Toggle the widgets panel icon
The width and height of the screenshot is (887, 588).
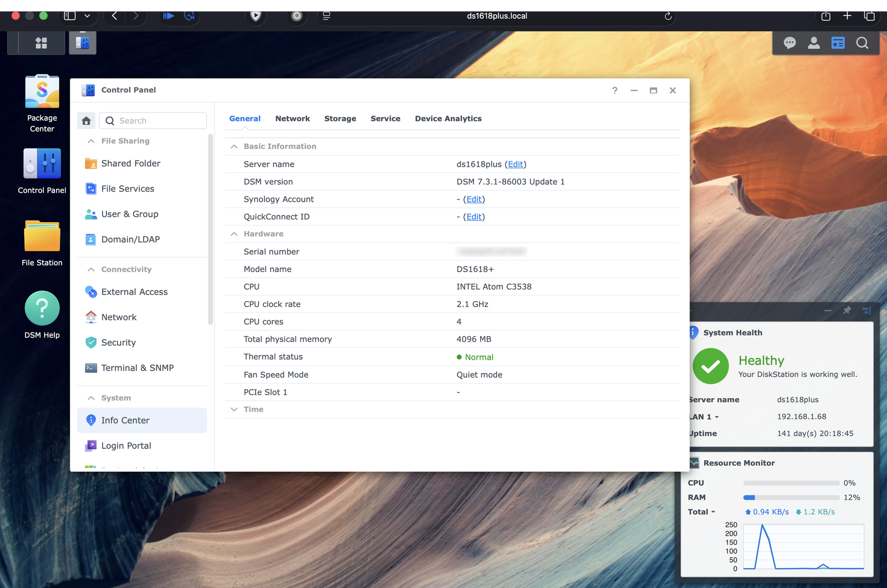tap(838, 43)
